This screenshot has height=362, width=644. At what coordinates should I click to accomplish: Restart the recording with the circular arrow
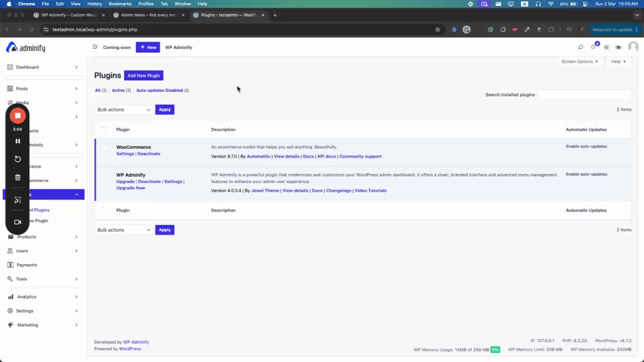pyautogui.click(x=18, y=159)
